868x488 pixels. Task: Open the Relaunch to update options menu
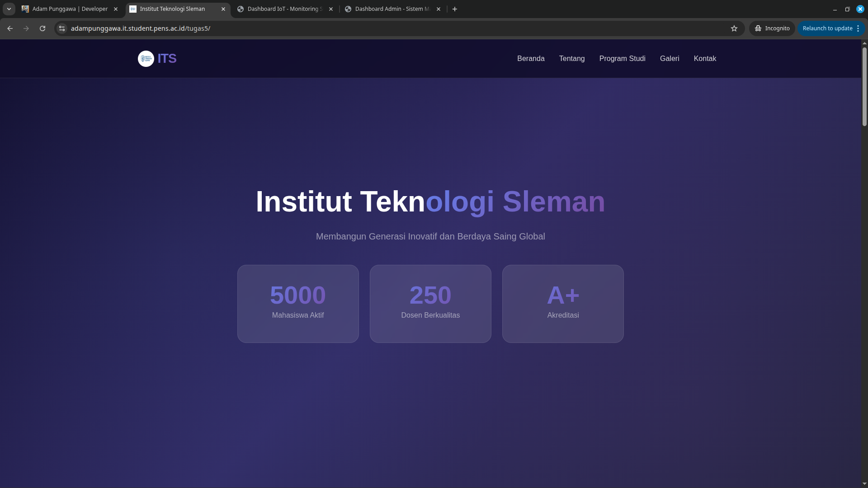pos(858,28)
